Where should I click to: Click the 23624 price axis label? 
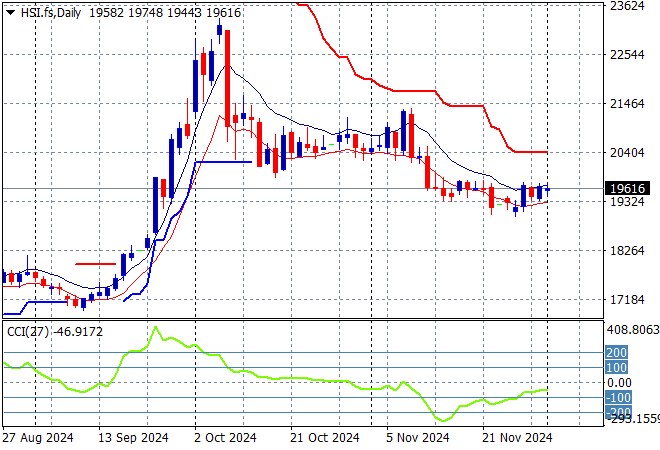click(x=626, y=6)
